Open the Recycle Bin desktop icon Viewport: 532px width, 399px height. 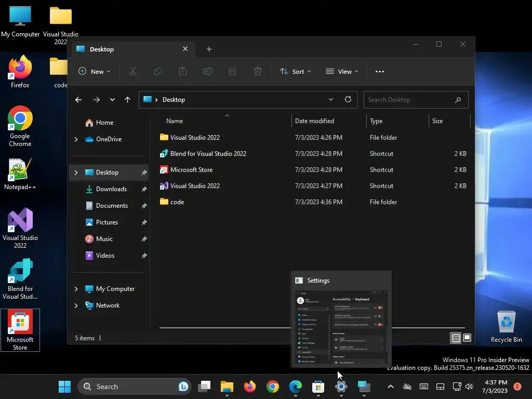click(506, 326)
